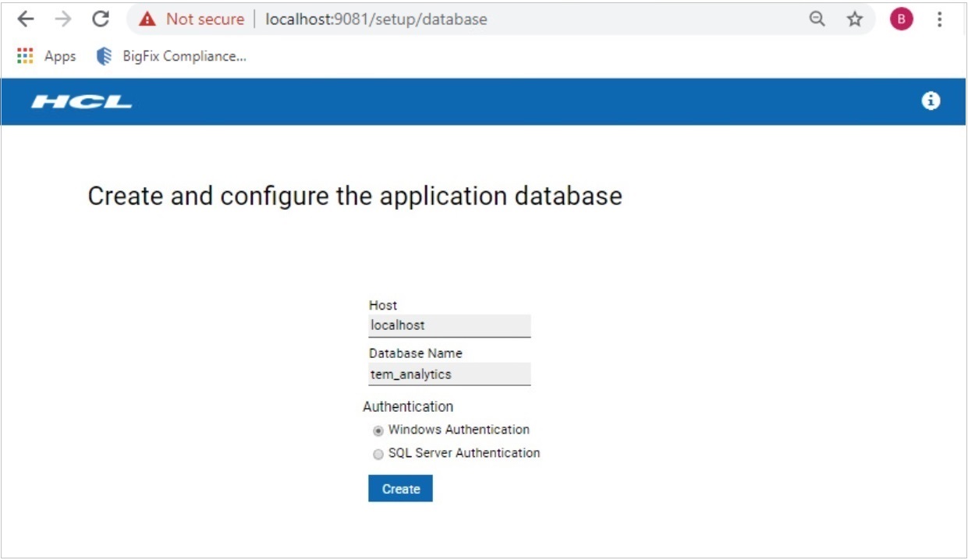Reload the current page
Viewport: 968px width, 560px height.
100,19
